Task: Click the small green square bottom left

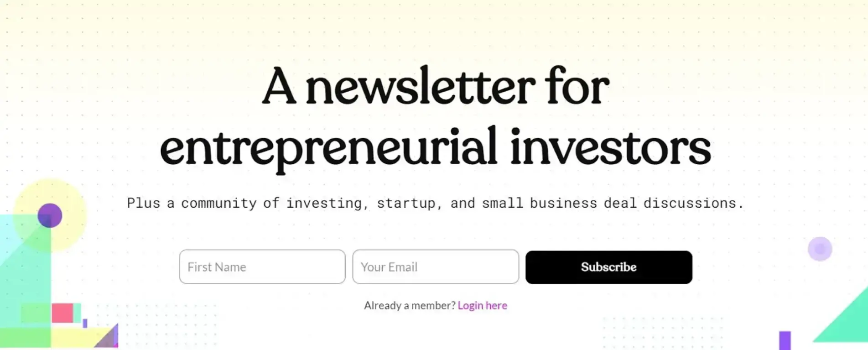Action: tap(35, 313)
